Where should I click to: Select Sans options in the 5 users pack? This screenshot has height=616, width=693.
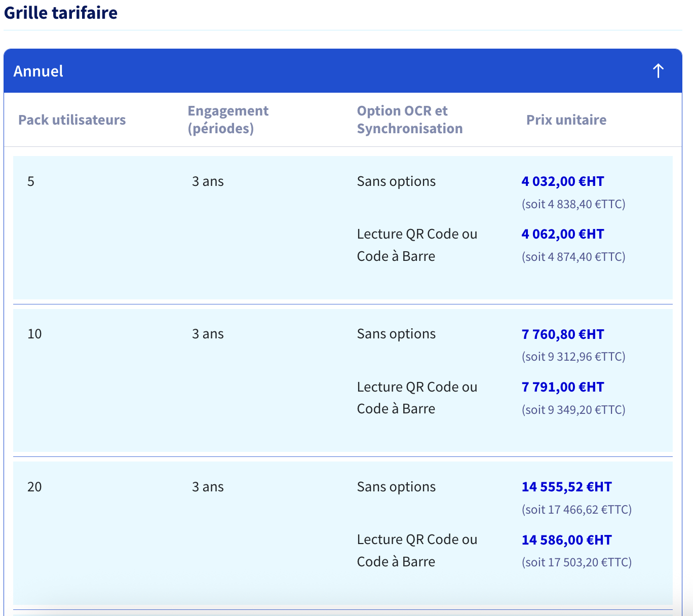[396, 181]
